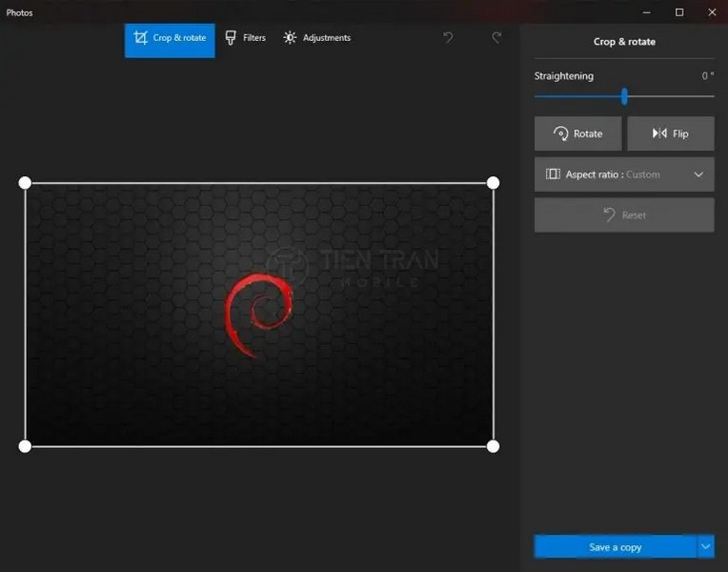
Task: Click the top-right crop corner handle
Action: coord(493,183)
